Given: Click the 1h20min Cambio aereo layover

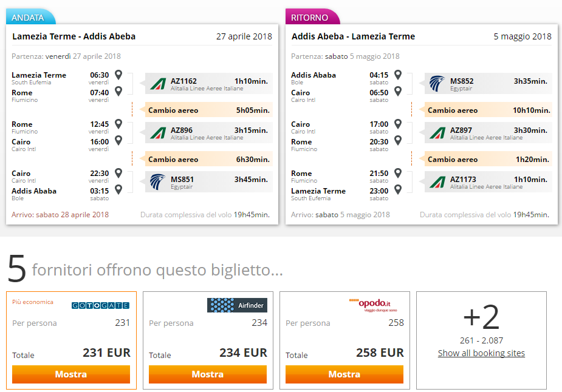Looking at the screenshot, I should tap(488, 160).
